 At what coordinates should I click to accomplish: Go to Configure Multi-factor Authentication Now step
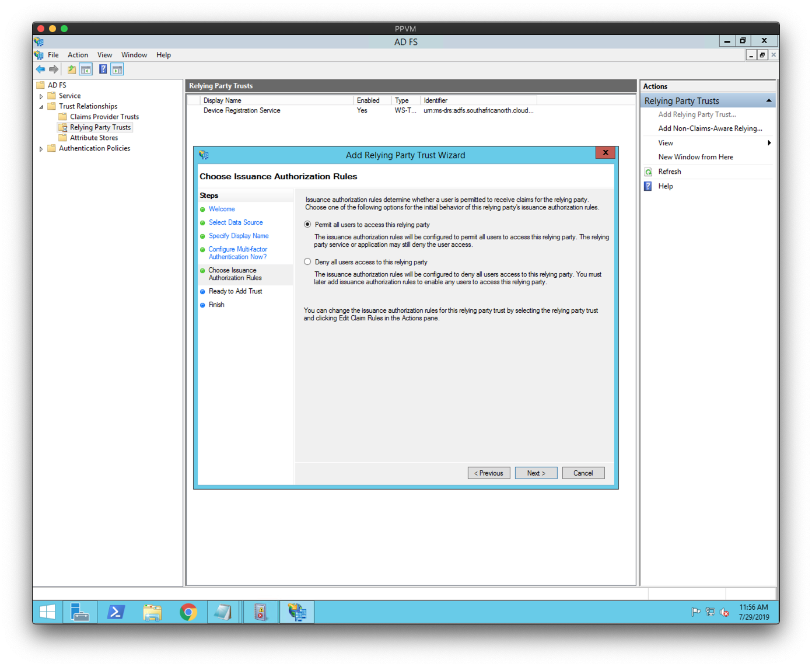(238, 253)
